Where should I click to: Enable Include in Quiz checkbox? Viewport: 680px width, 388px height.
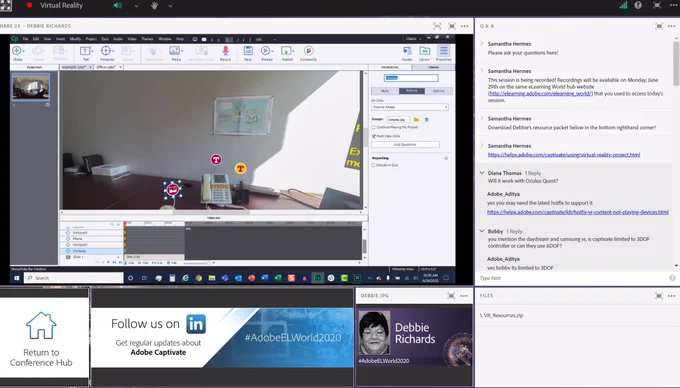pos(373,165)
